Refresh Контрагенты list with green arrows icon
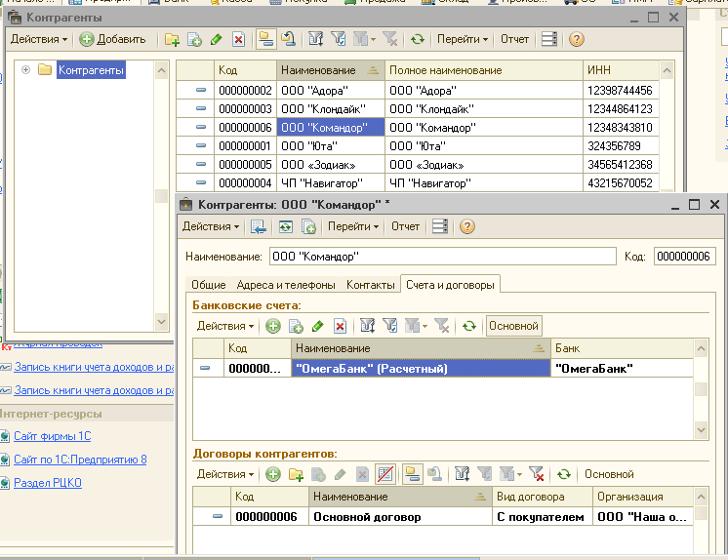 click(x=418, y=39)
